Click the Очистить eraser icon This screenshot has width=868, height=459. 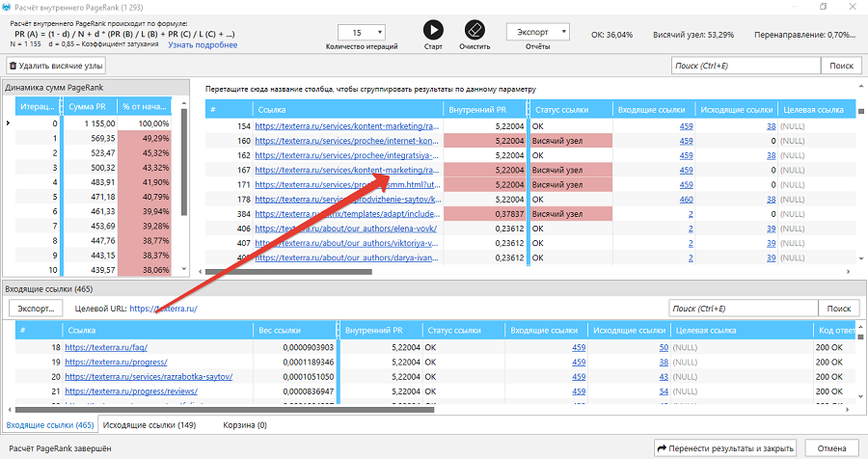[475, 29]
